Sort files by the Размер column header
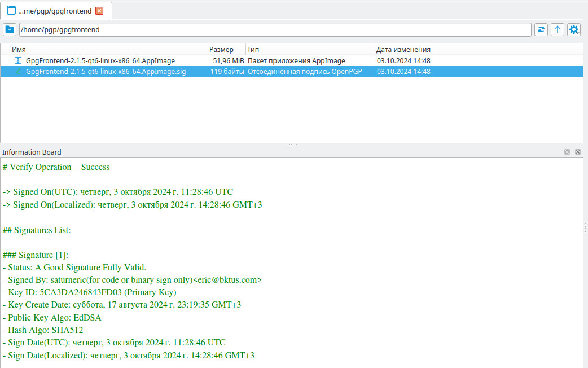Screen dimensions: 588x368 (x=226, y=49)
